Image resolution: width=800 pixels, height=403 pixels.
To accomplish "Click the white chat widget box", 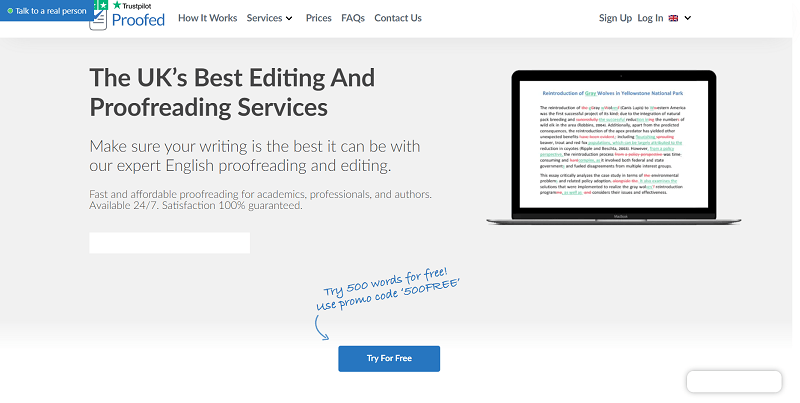I will tap(734, 382).
